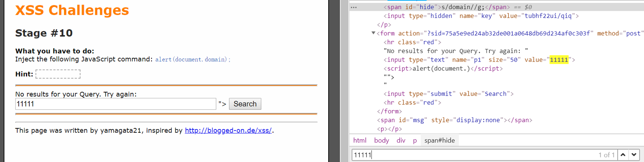The height and width of the screenshot is (162, 644).
Task: Click the XSS Challenges heading
Action: tap(72, 10)
